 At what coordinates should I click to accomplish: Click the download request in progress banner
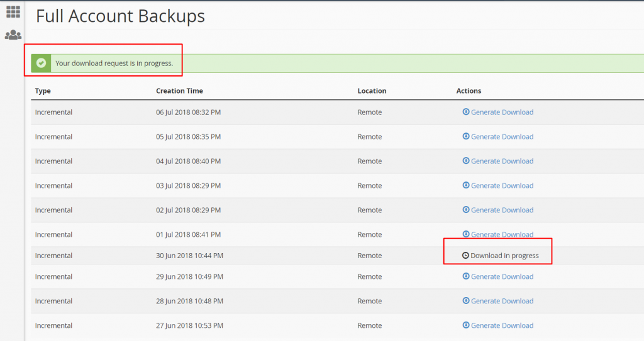[114, 63]
